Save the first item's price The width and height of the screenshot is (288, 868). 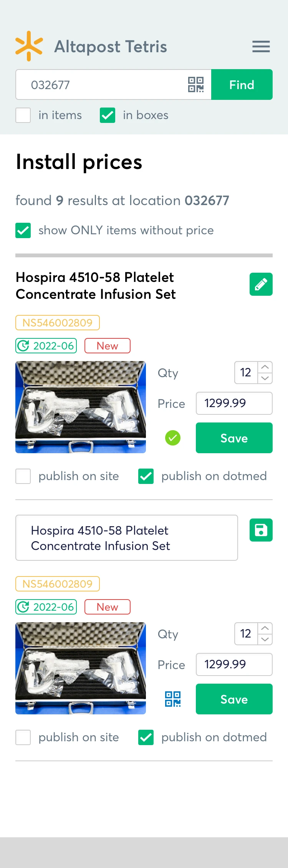click(234, 438)
